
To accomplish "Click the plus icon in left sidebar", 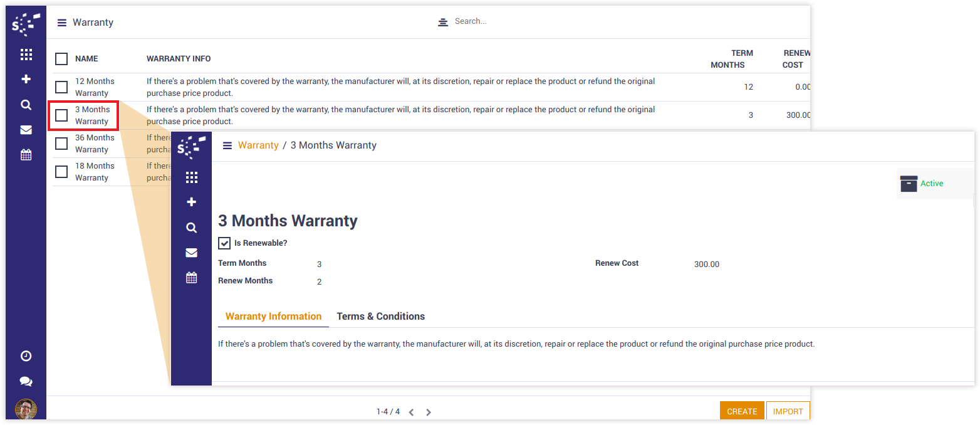I will coord(26,80).
